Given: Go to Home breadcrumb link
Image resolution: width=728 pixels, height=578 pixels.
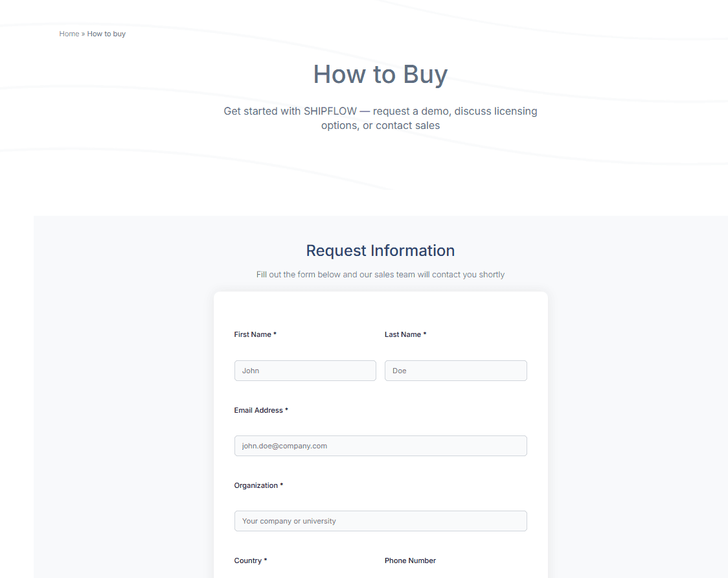Looking at the screenshot, I should [x=69, y=34].
